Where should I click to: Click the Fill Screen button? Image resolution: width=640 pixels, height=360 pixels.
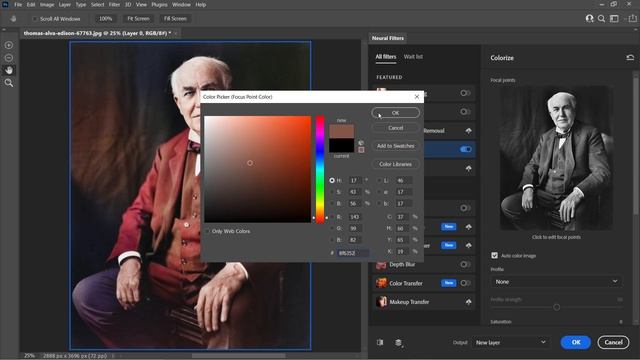[x=175, y=19]
